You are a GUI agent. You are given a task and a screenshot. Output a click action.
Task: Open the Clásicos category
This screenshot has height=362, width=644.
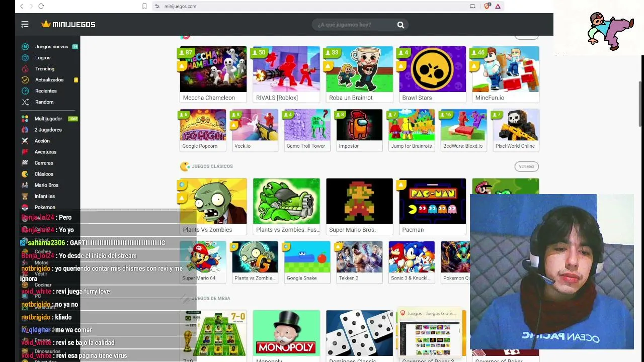coord(43,174)
